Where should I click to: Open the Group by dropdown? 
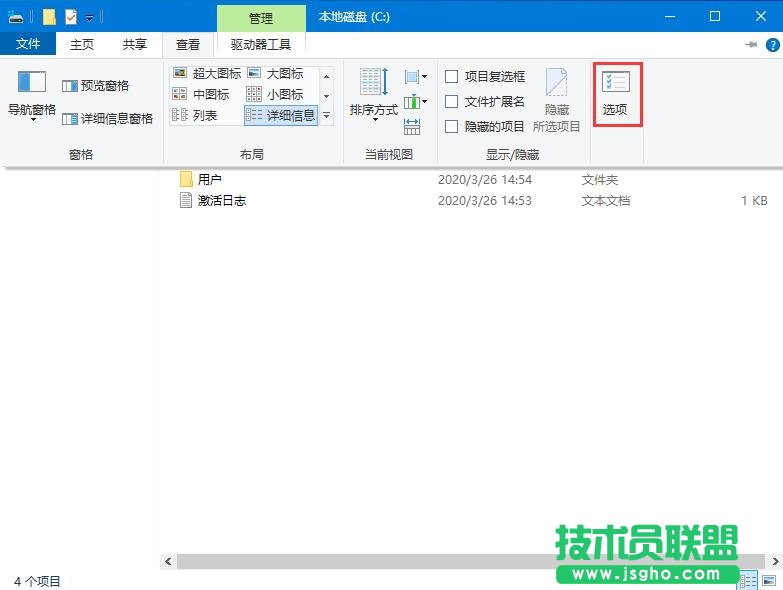(416, 77)
